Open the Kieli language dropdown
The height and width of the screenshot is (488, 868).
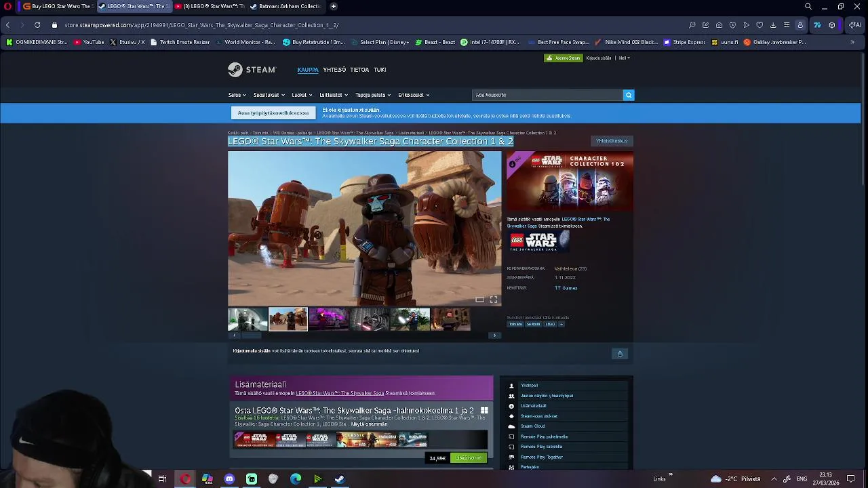click(624, 58)
